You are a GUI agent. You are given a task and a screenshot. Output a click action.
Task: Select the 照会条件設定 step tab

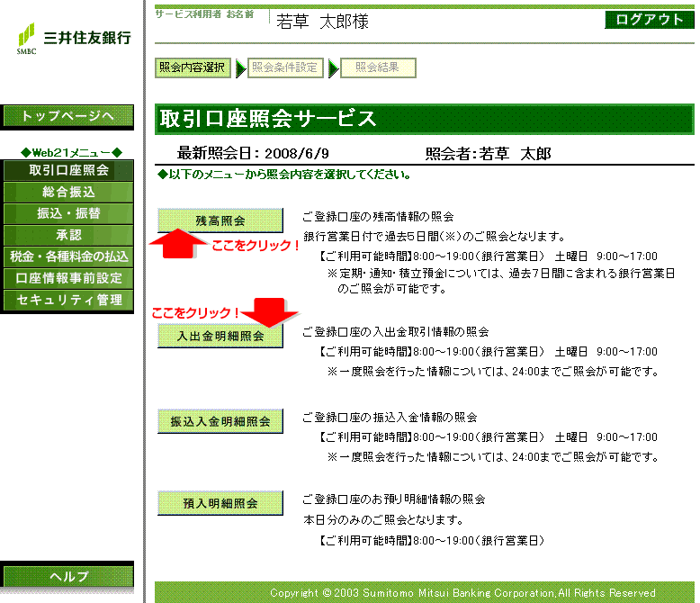pos(285,67)
